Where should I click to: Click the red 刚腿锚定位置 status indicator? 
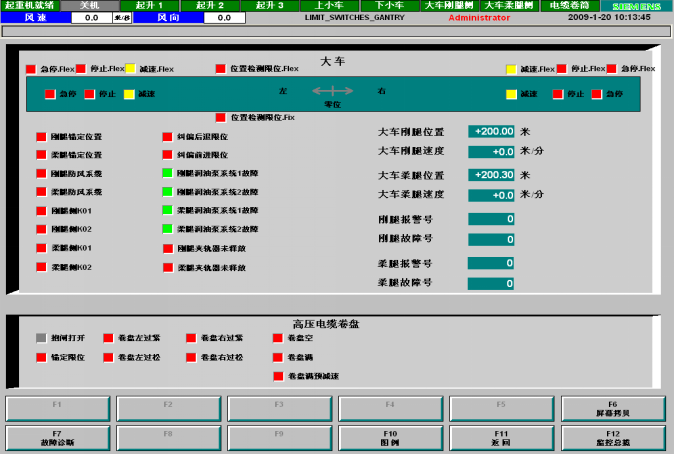[x=41, y=136]
